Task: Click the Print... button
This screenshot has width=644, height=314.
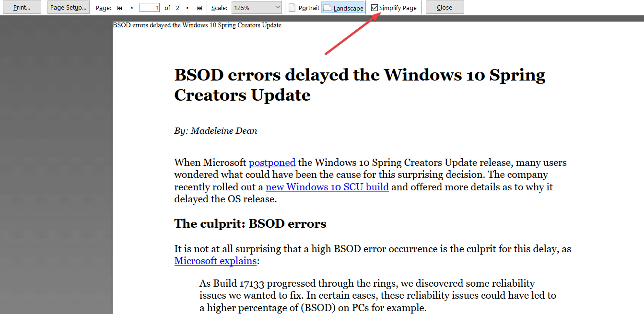Action: pyautogui.click(x=22, y=7)
